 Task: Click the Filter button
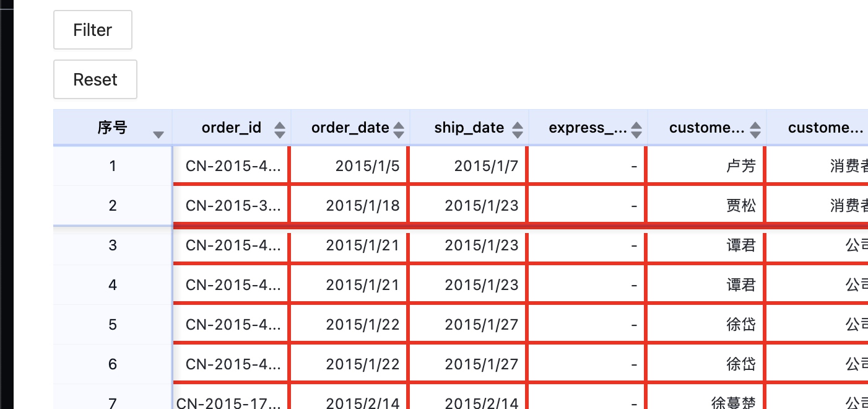click(x=93, y=30)
